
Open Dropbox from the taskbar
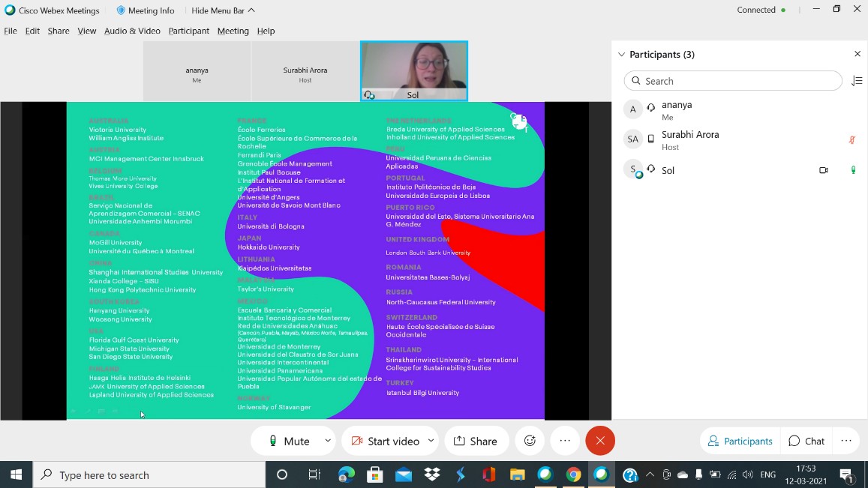[x=432, y=475]
